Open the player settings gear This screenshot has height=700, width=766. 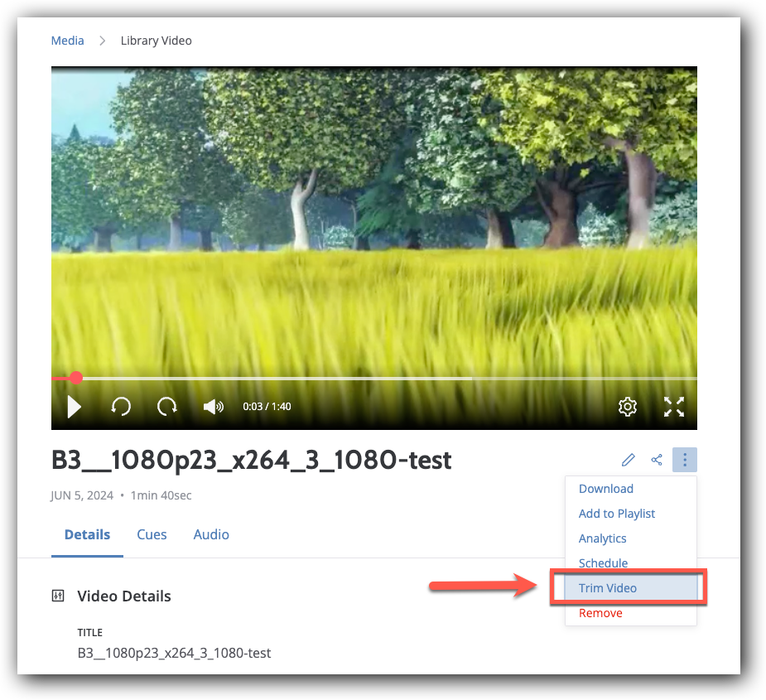(628, 407)
